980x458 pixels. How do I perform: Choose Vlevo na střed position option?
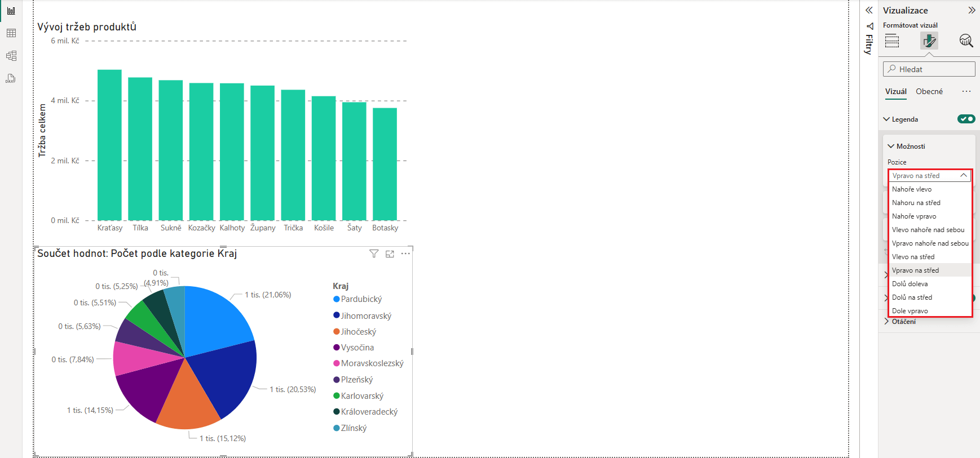point(929,257)
